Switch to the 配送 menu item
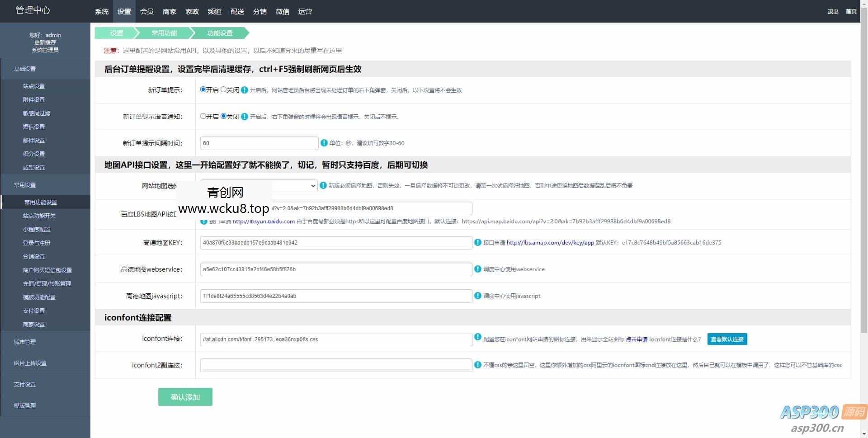Image resolution: width=868 pixels, height=438 pixels. [237, 11]
